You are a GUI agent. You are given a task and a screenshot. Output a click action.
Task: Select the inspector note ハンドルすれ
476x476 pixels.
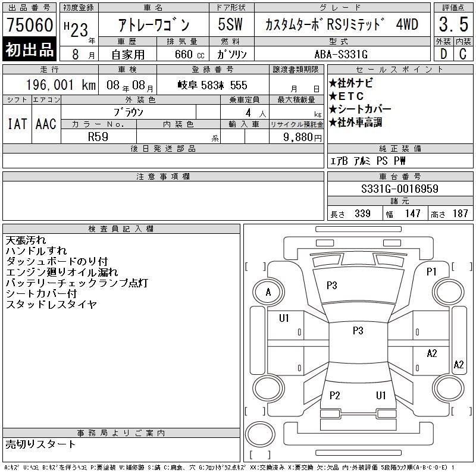[36, 251]
